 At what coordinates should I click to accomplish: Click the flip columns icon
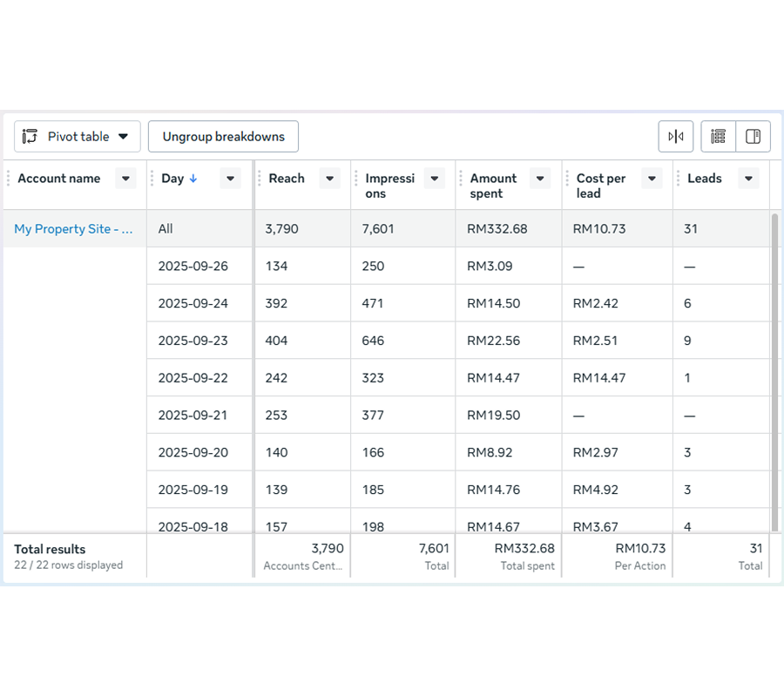point(676,136)
